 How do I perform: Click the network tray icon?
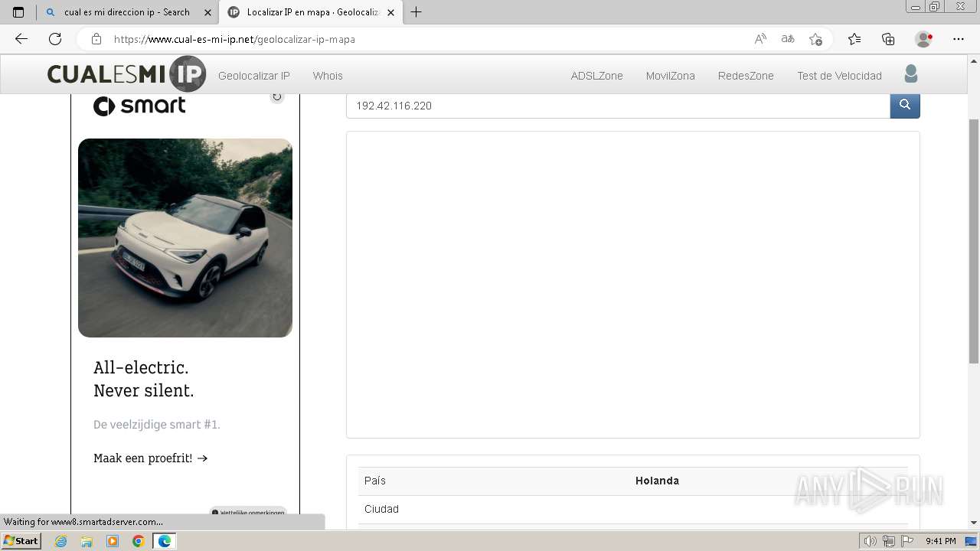click(x=888, y=541)
